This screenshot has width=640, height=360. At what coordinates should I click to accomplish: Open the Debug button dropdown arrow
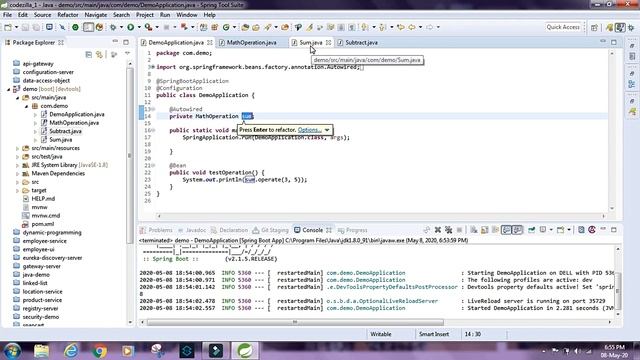(x=121, y=27)
